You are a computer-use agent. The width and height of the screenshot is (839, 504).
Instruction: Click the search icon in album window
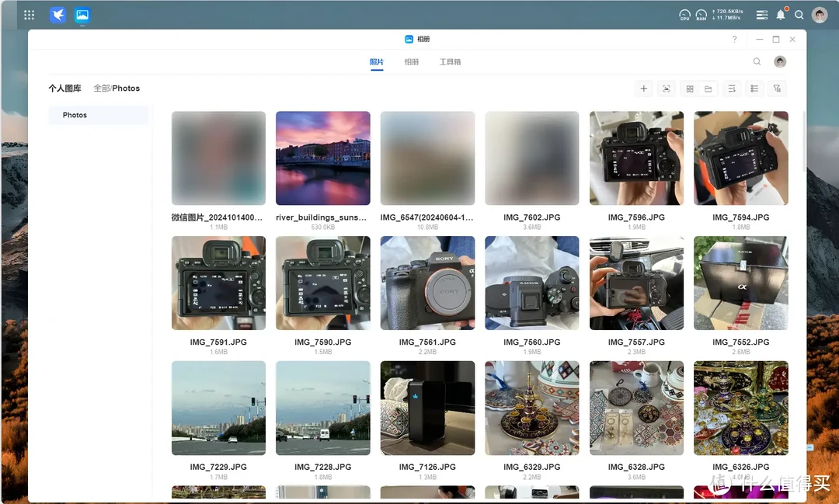757,61
